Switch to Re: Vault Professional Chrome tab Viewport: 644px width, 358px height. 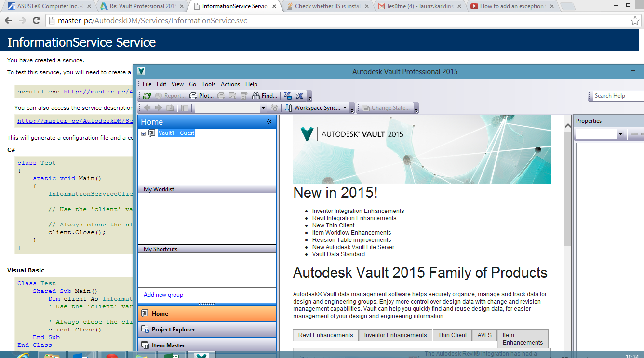point(140,6)
